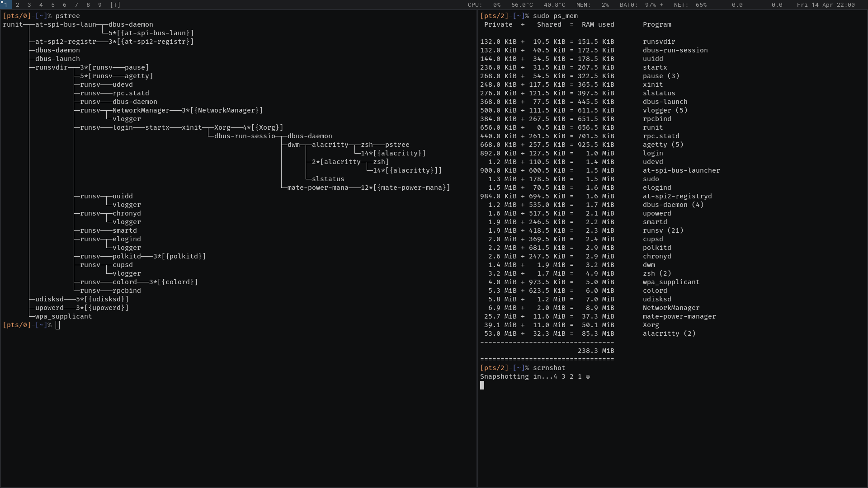The width and height of the screenshot is (868, 488).
Task: Click the left terminal prompt cursor
Action: point(57,325)
